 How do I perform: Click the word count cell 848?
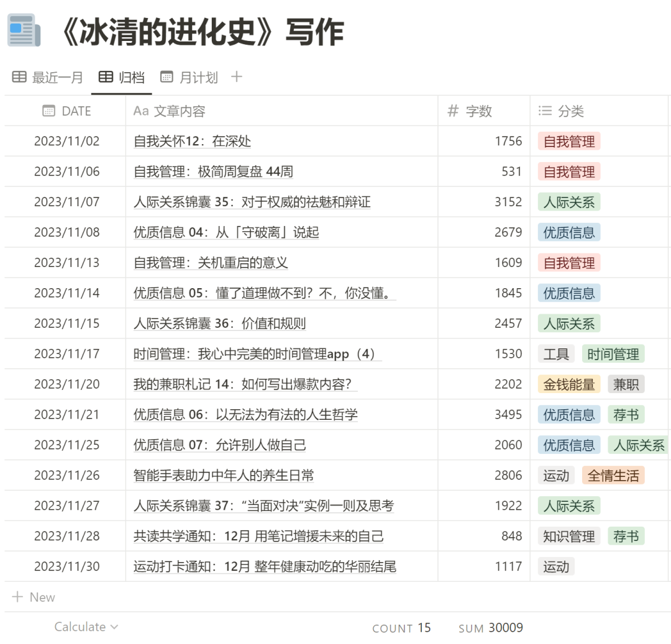512,536
